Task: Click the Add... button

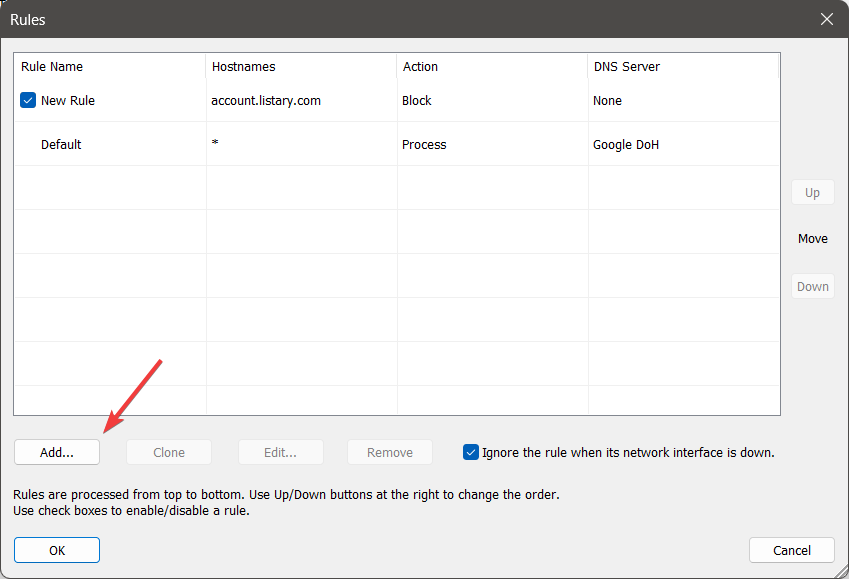Action: coord(57,452)
